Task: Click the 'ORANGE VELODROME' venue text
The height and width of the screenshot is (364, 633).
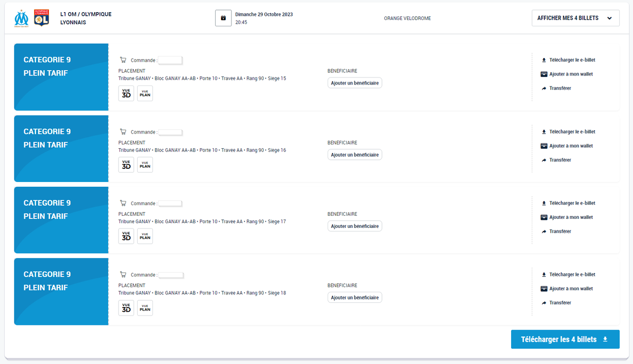Action: (407, 18)
